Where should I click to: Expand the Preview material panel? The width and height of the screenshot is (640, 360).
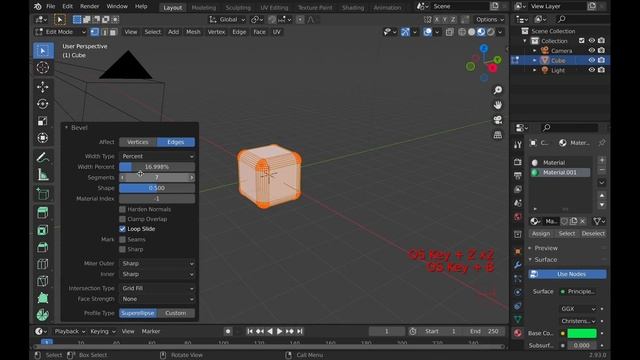546,248
